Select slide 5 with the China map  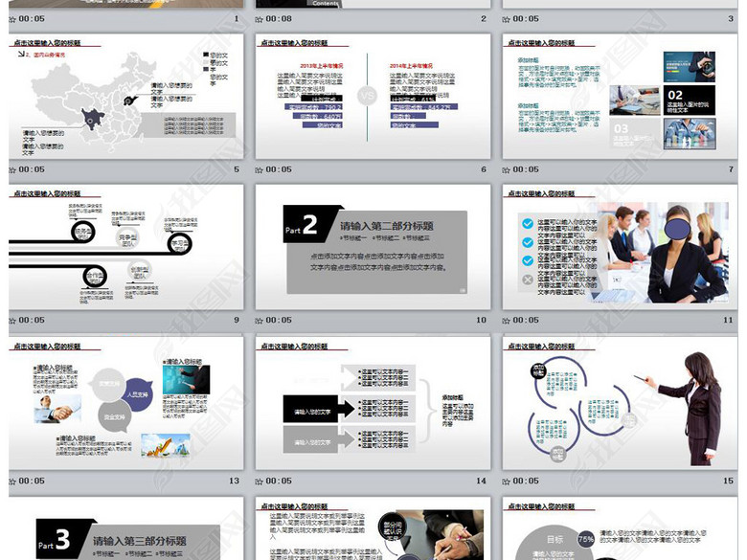coord(124,96)
